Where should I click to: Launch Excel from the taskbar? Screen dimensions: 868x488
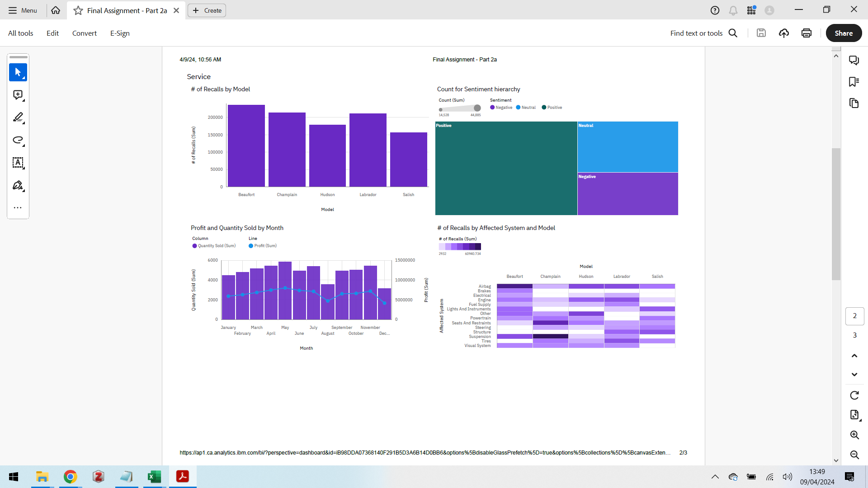[x=154, y=477]
